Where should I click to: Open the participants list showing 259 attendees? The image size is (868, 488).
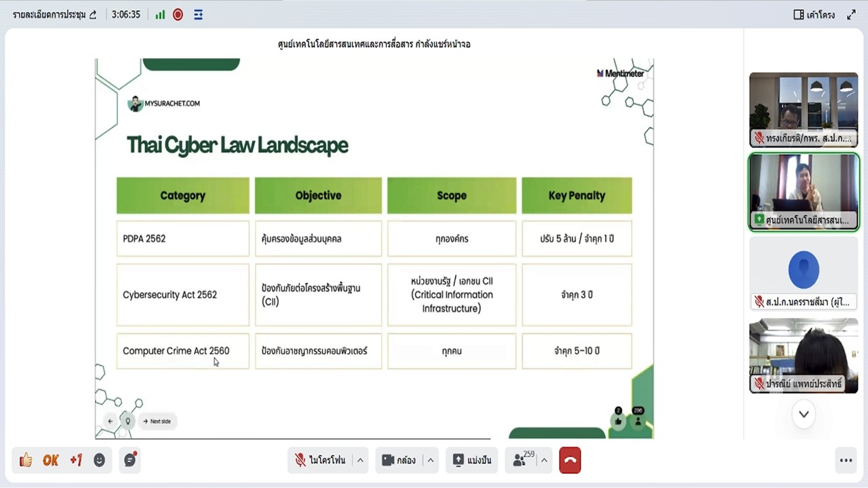click(x=521, y=460)
